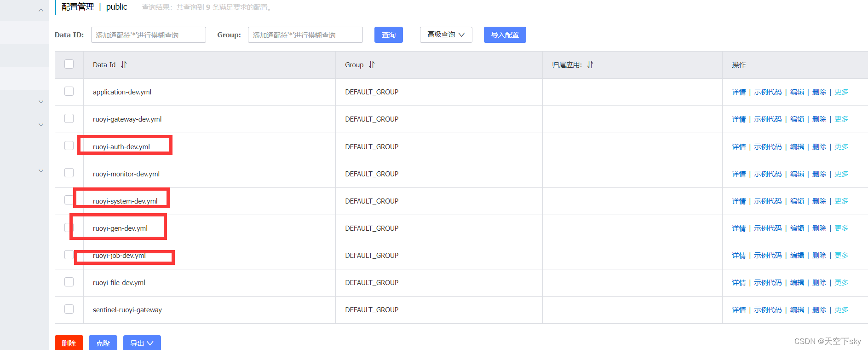Sort by 归属应用 column icon
Image resolution: width=868 pixels, height=350 pixels.
[x=590, y=65]
